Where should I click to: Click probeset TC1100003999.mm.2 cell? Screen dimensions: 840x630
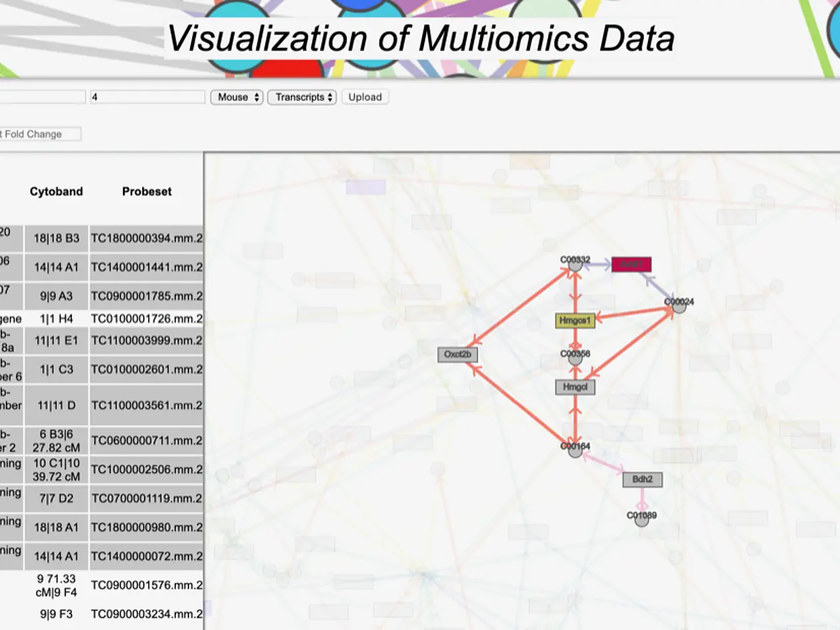pyautogui.click(x=147, y=341)
